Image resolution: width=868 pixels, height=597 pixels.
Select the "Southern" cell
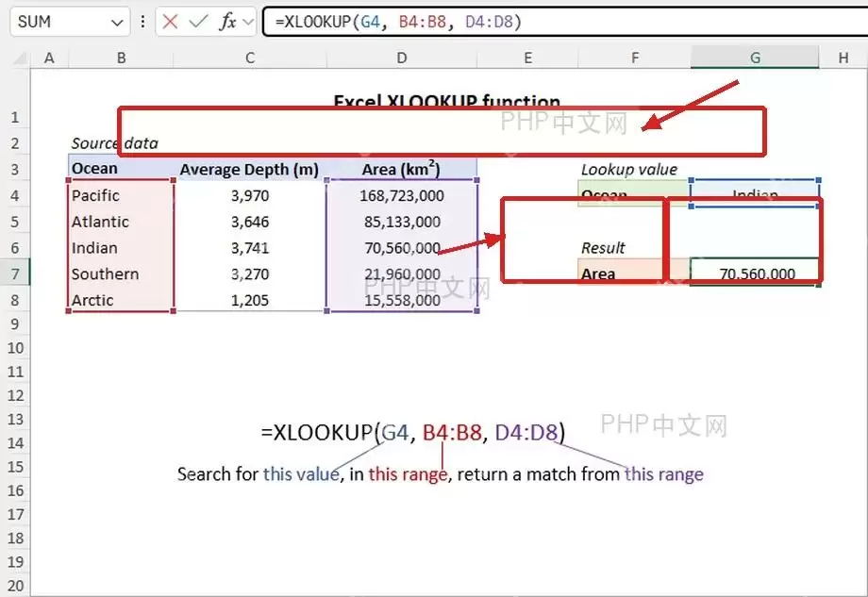(x=121, y=274)
